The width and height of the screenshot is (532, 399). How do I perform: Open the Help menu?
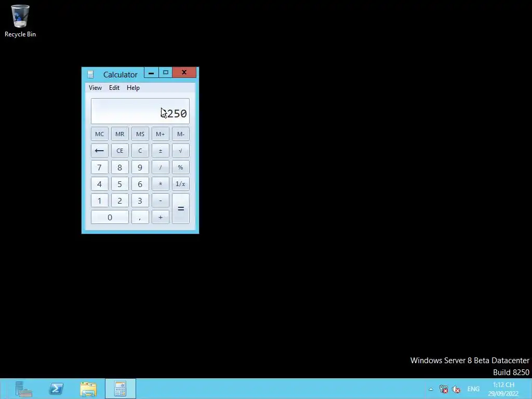coord(133,87)
